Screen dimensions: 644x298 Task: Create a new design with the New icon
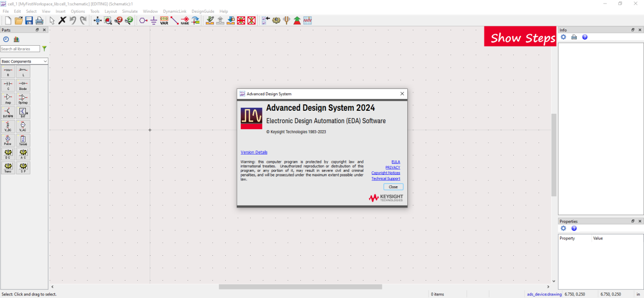(x=8, y=20)
